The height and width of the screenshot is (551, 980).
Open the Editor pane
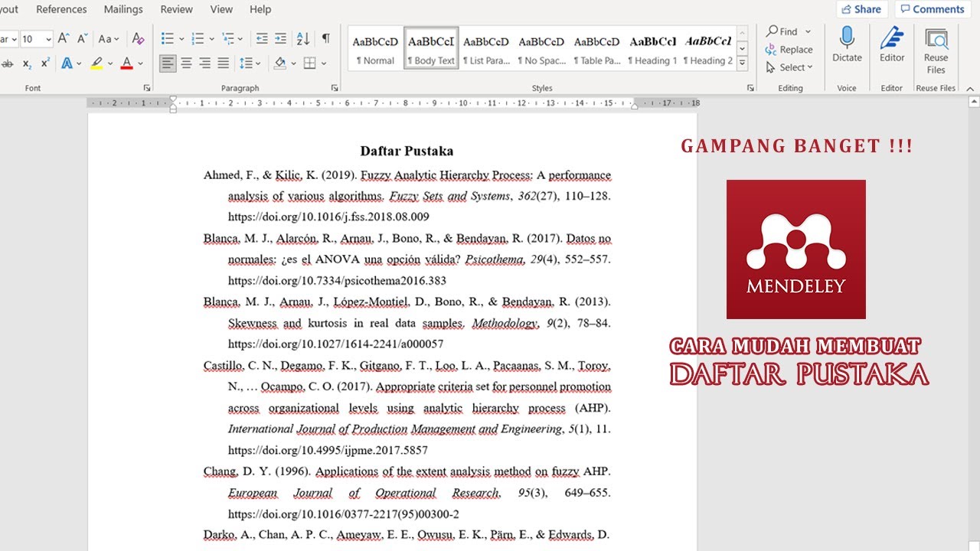click(x=892, y=45)
